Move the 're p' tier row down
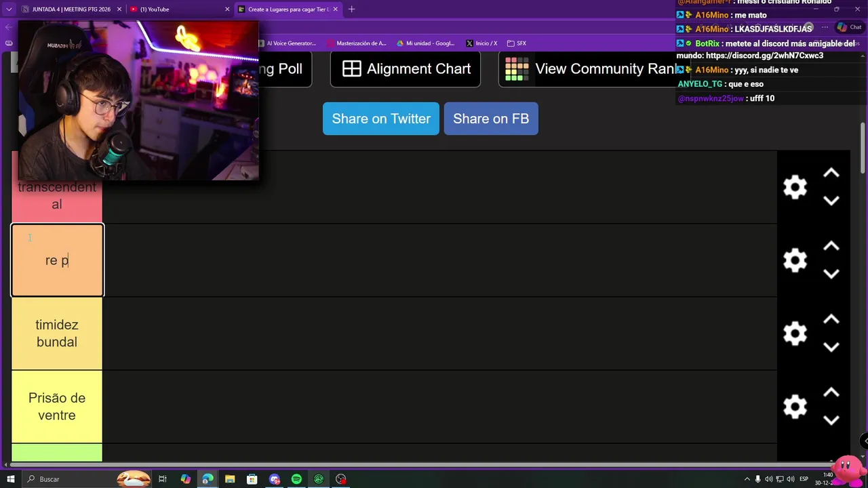This screenshot has height=488, width=868. pyautogui.click(x=831, y=274)
